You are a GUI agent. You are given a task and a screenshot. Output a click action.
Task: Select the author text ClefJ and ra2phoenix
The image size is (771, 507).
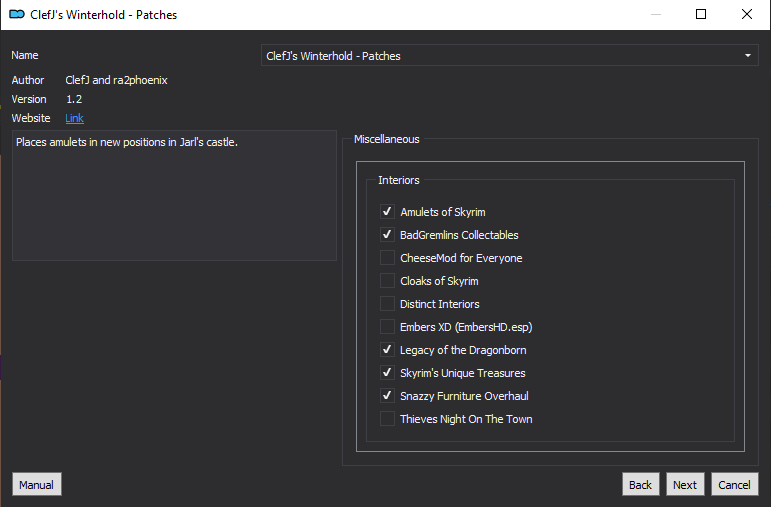(117, 80)
